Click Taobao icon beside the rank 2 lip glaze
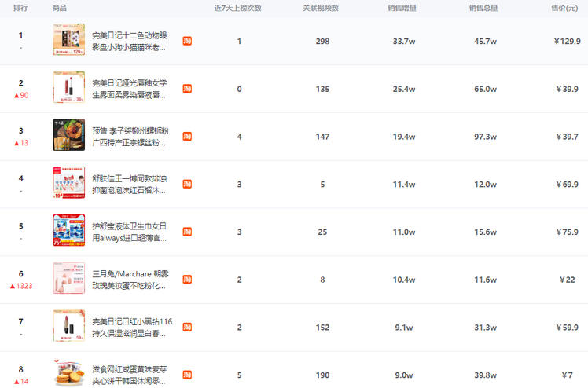This screenshot has width=588, height=388. (187, 89)
